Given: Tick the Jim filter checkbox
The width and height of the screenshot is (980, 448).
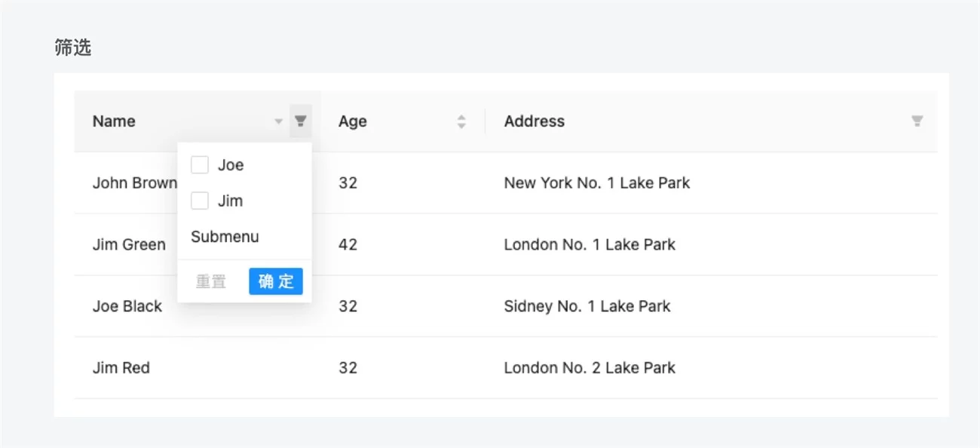Looking at the screenshot, I should coord(200,201).
